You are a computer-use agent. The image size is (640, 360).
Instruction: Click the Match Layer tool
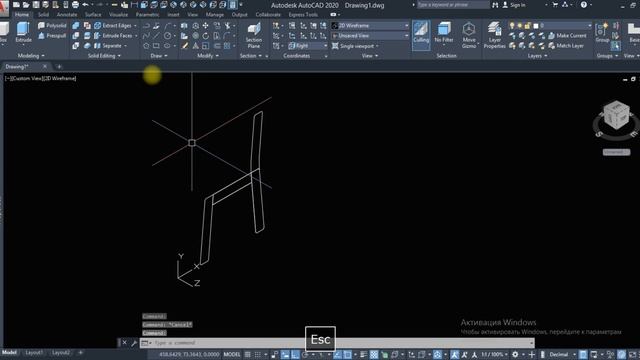[566, 46]
